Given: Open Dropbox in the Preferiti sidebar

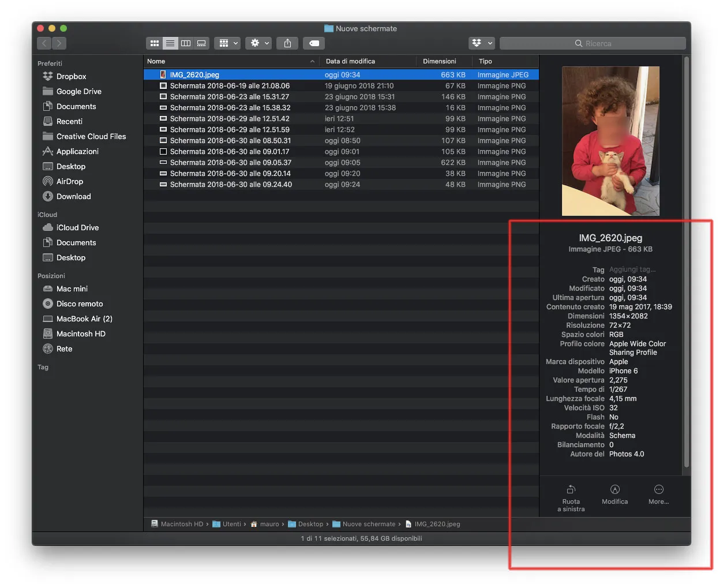Looking at the screenshot, I should [x=70, y=76].
